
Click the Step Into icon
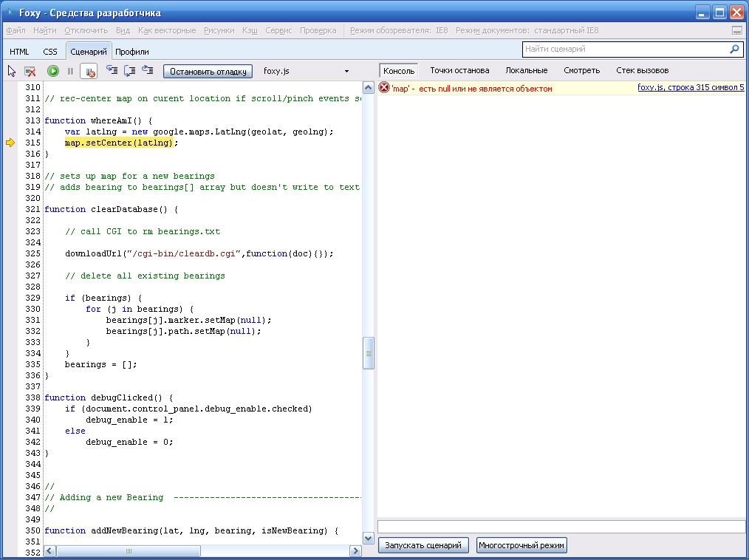click(112, 71)
